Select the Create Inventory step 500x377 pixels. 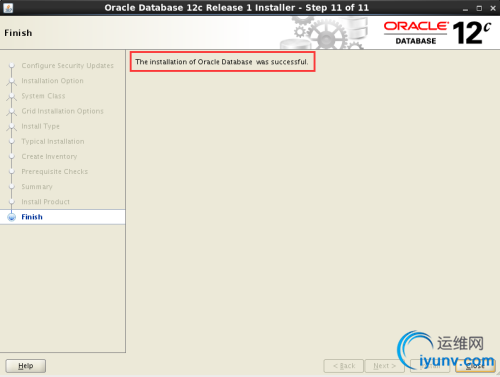point(49,156)
